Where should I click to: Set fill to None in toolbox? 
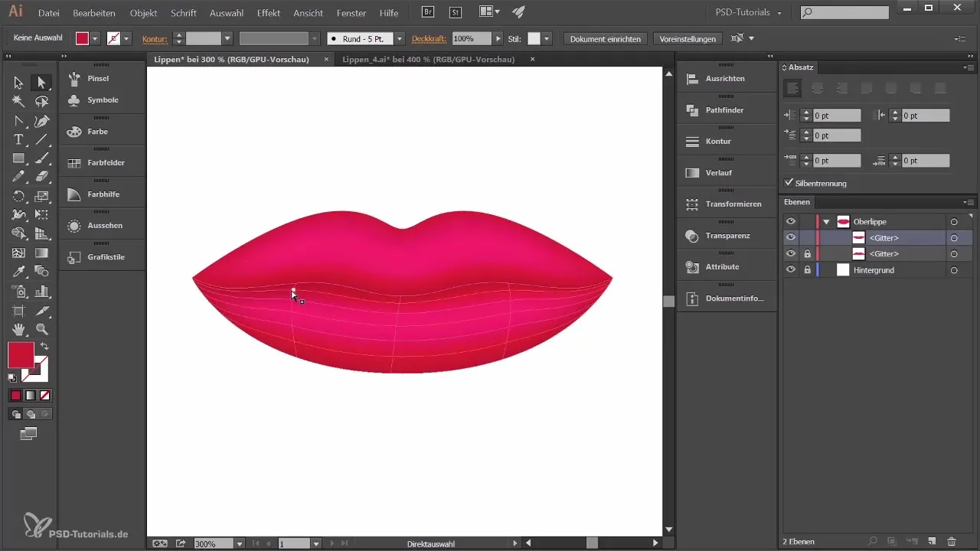tap(45, 396)
